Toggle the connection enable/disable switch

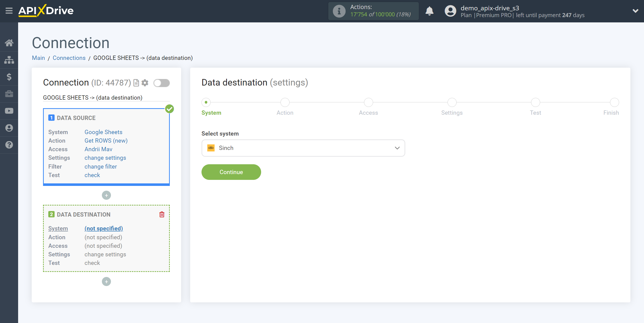tap(162, 83)
